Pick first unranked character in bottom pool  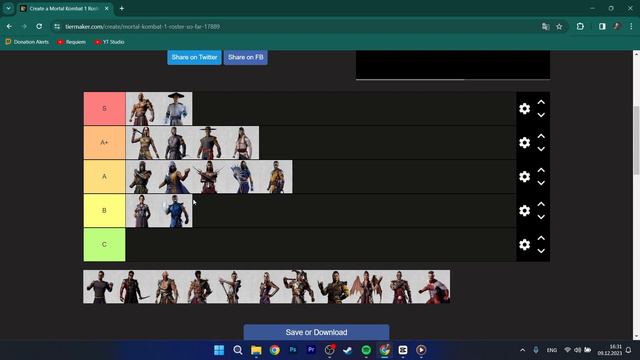pyautogui.click(x=100, y=287)
